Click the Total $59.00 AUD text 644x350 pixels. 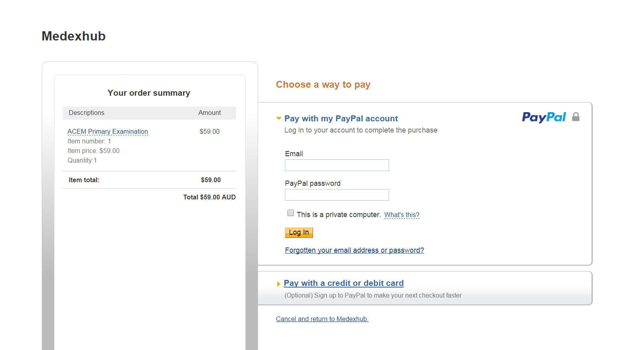pos(210,197)
